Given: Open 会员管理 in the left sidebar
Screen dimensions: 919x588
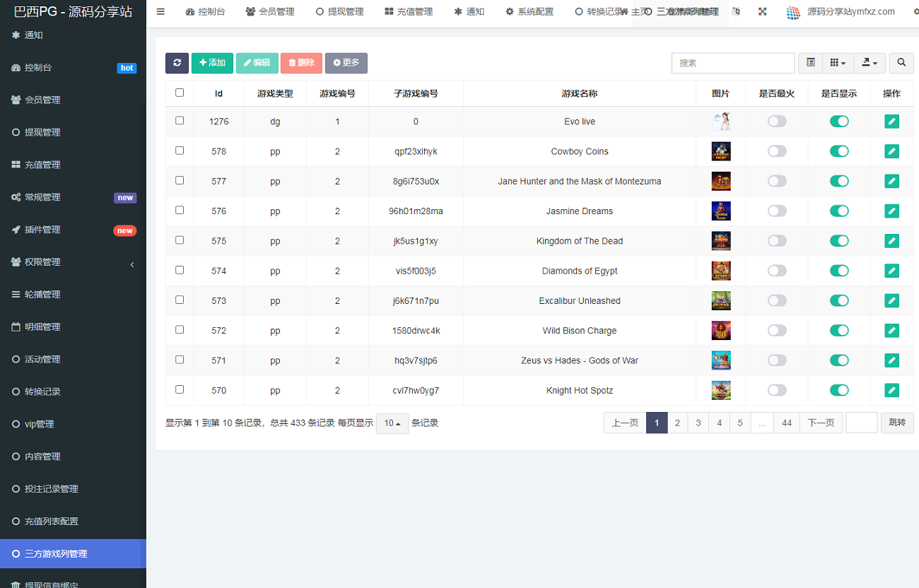Looking at the screenshot, I should point(42,100).
